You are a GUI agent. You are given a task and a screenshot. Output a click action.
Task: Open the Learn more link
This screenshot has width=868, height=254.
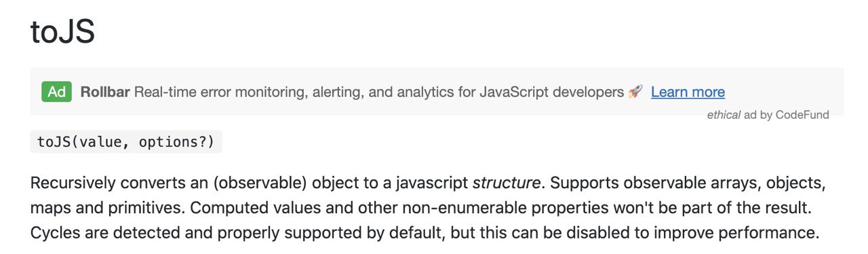pos(688,92)
